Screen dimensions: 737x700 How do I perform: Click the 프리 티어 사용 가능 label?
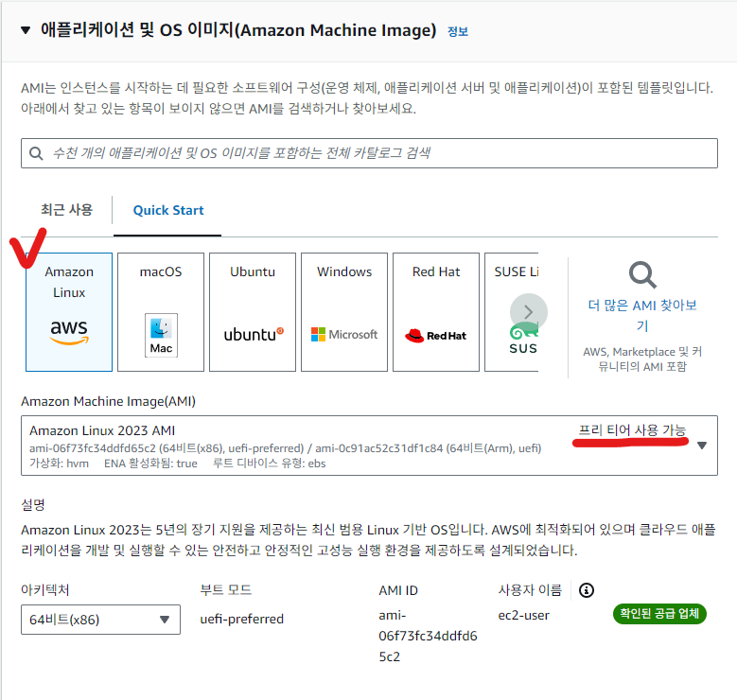[632, 429]
